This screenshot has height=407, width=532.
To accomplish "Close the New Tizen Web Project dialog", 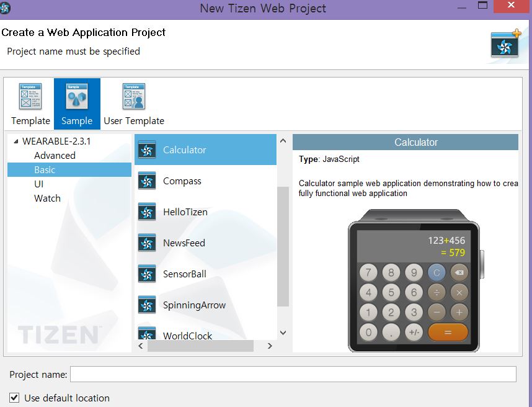I will 512,6.
